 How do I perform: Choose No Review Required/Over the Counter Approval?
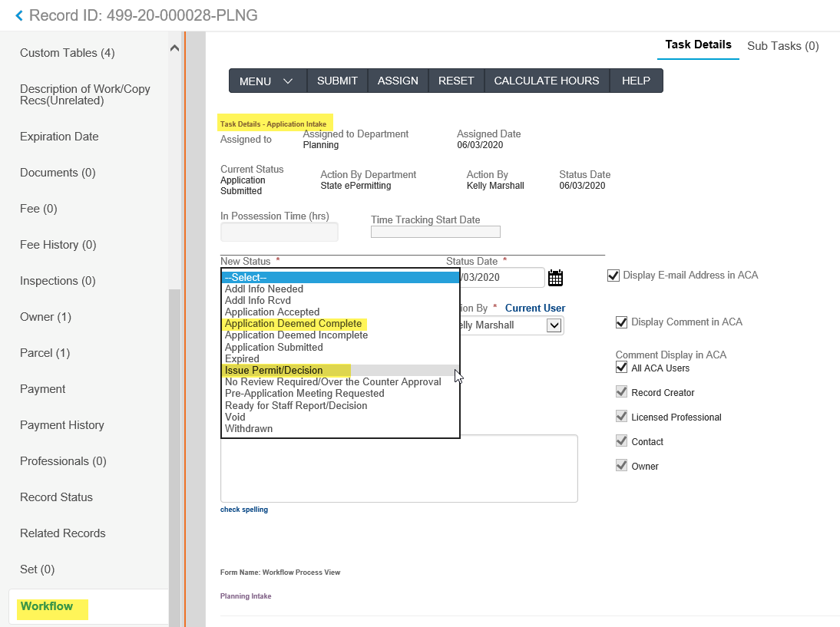coord(341,381)
